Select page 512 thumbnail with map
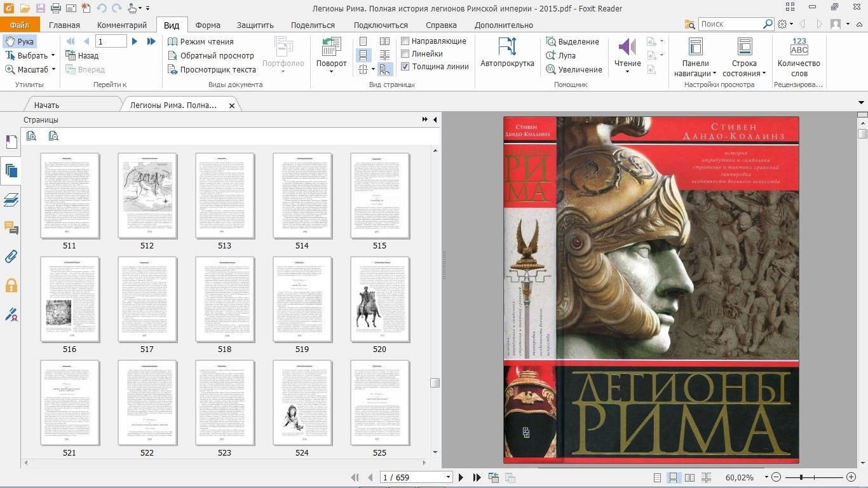 pos(147,195)
